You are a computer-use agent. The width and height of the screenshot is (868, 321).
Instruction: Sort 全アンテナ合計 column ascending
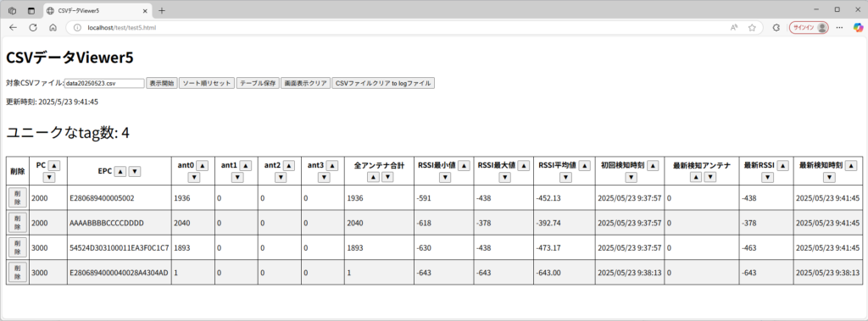pyautogui.click(x=373, y=178)
